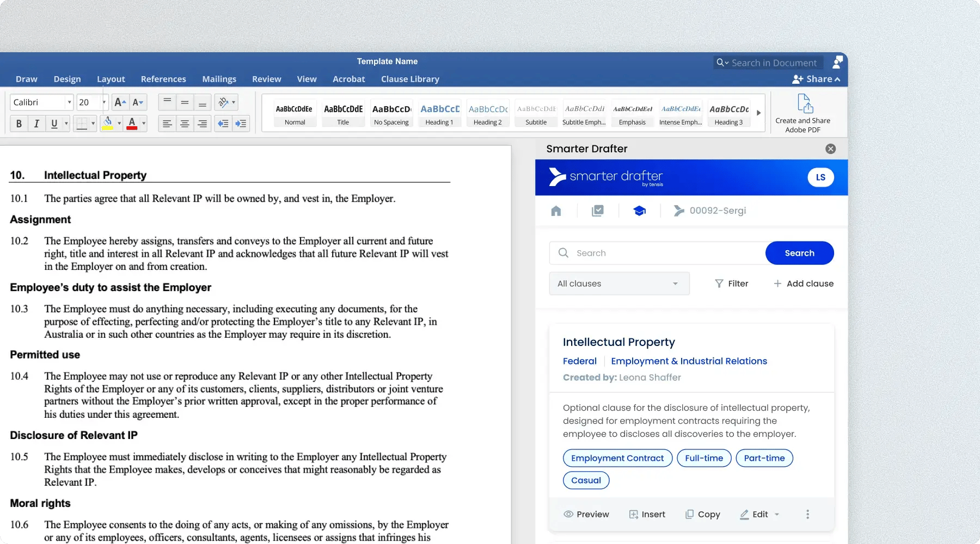Click the Smarter Drafter home icon
Viewport: 980px width, 544px height.
pos(556,211)
